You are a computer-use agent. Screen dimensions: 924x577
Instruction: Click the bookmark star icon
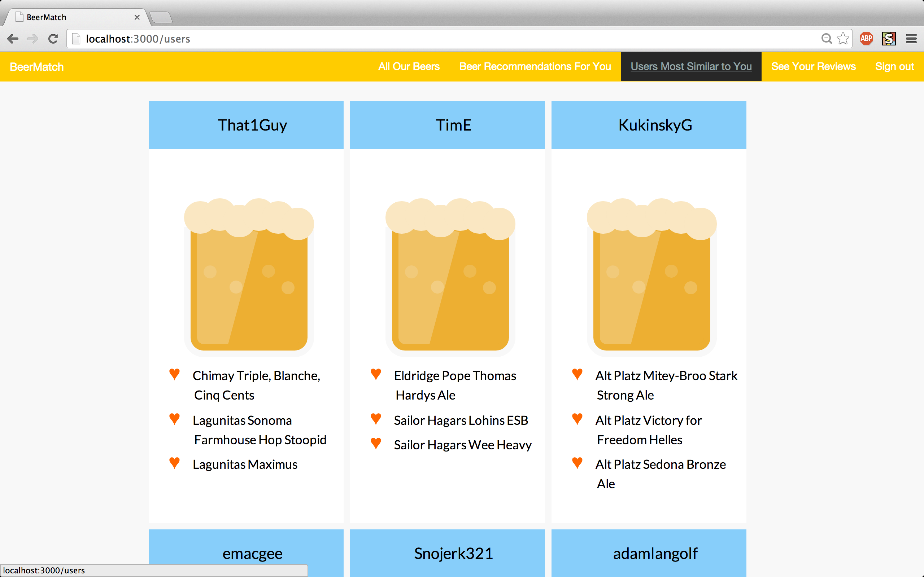click(x=843, y=39)
